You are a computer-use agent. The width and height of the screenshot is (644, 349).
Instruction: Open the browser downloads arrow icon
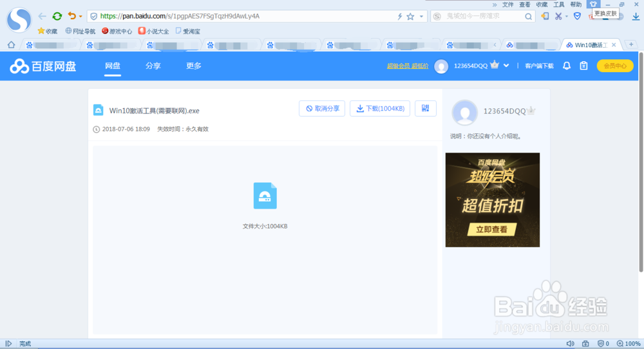636,17
